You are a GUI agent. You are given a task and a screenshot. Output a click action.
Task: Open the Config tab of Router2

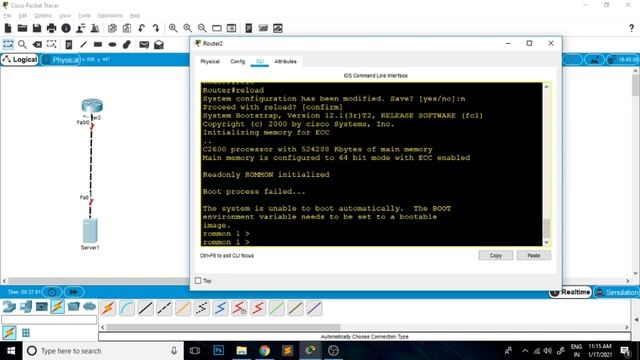tap(238, 61)
